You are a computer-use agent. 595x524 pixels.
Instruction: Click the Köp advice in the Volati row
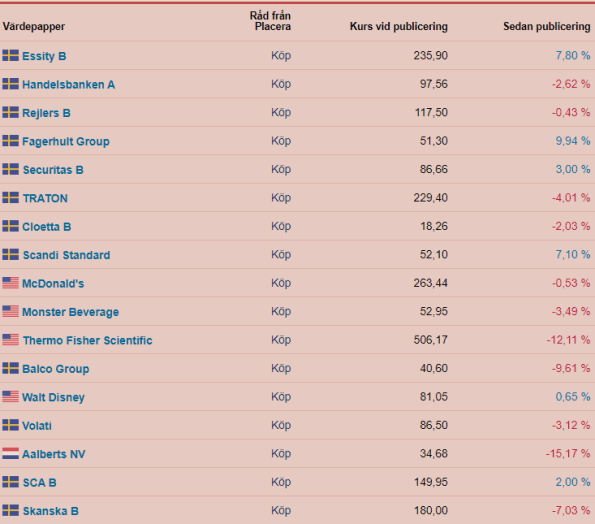281,425
